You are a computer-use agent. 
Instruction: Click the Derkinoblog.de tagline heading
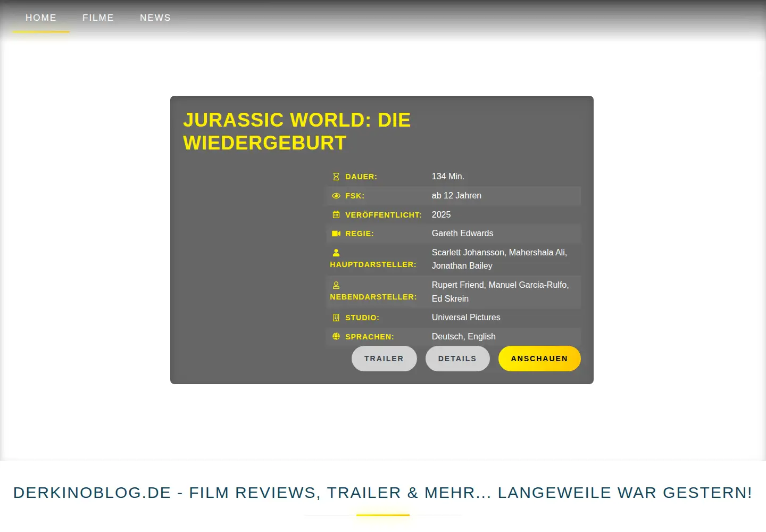pyautogui.click(x=383, y=493)
